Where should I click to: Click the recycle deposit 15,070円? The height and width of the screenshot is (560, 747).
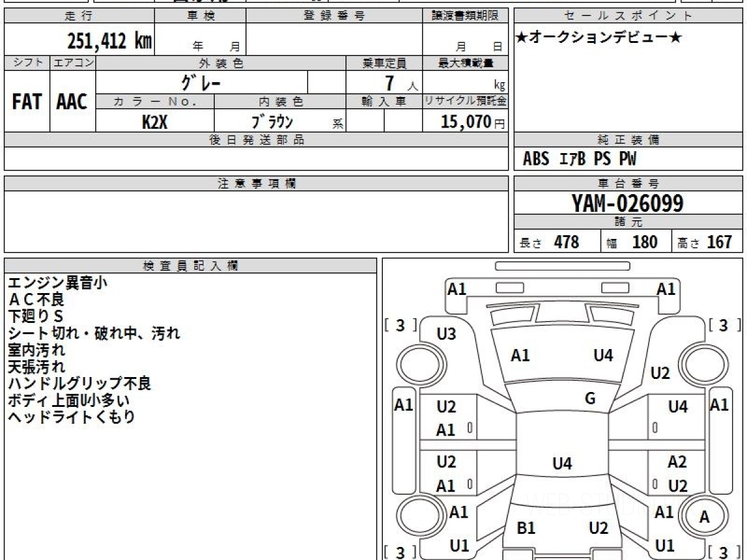click(x=473, y=121)
